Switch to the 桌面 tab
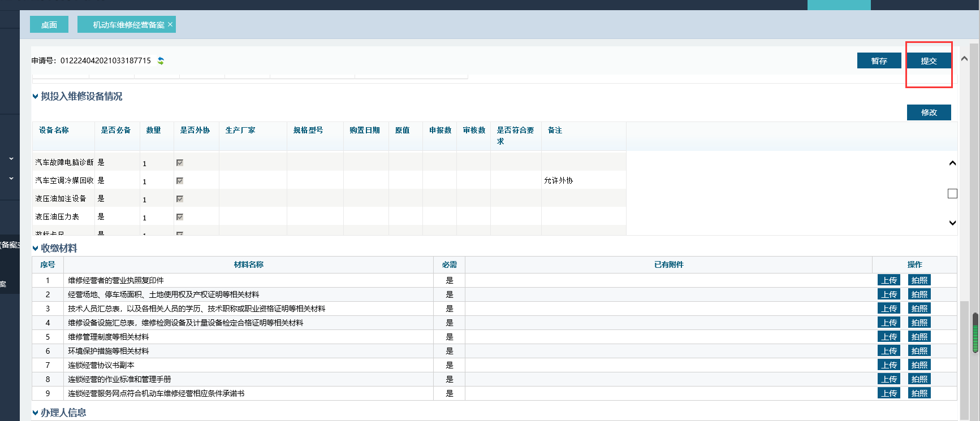 [49, 25]
